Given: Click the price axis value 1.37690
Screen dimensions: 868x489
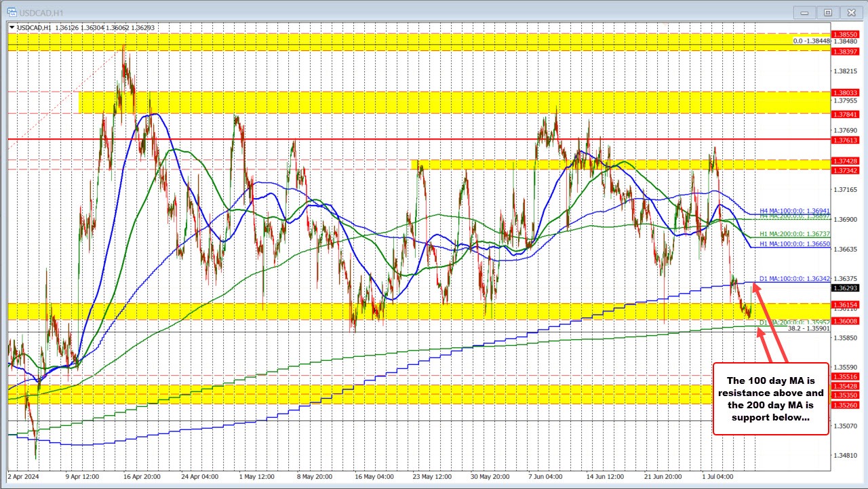Looking at the screenshot, I should pyautogui.click(x=846, y=130).
